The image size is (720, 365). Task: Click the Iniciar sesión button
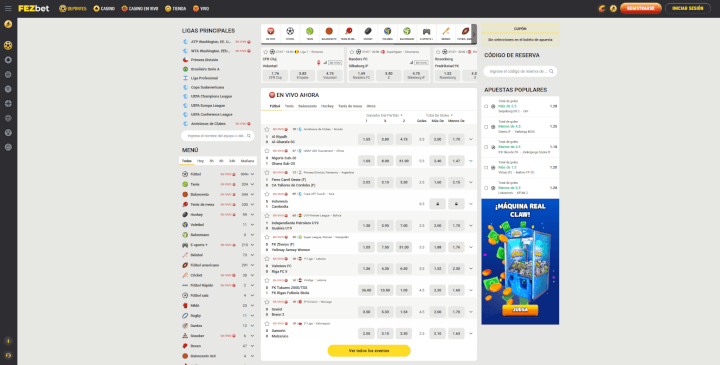(687, 8)
